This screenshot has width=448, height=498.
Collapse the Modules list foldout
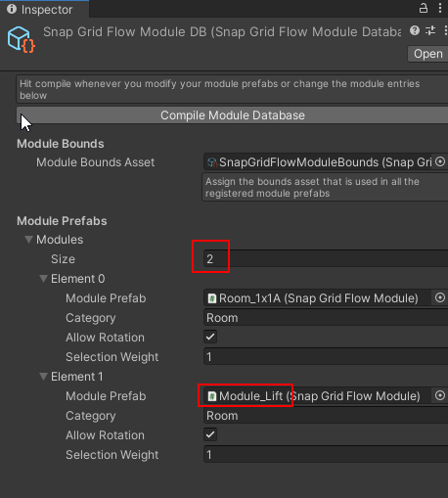(x=28, y=240)
